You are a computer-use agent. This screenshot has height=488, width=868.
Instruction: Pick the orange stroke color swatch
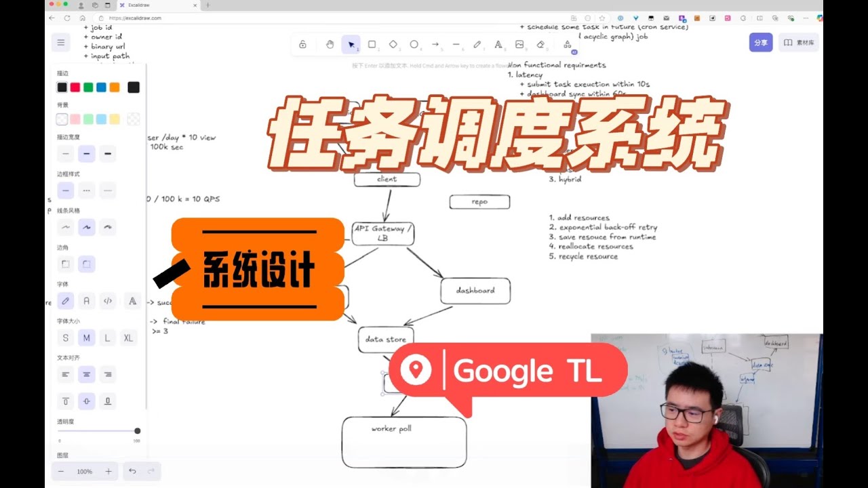pos(115,87)
